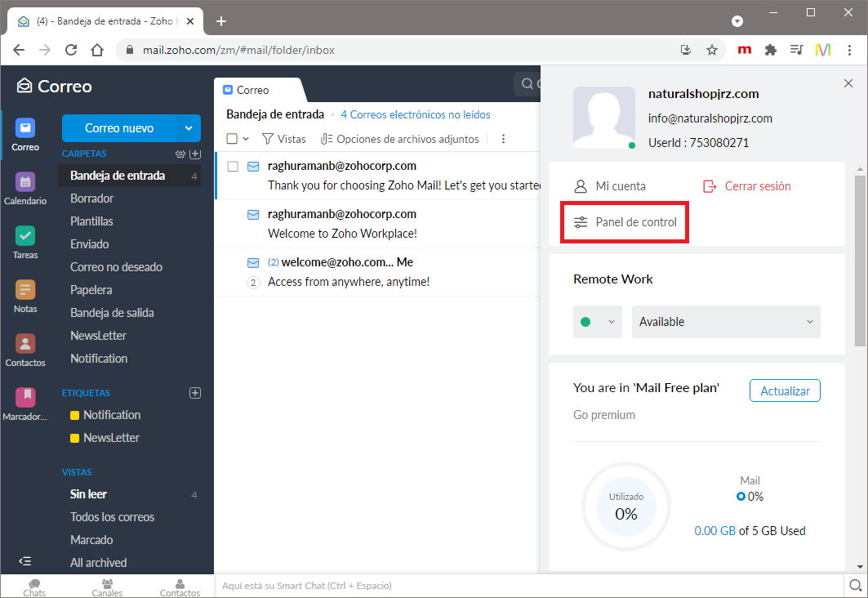Open the Contactos app in sidebar

(x=25, y=350)
